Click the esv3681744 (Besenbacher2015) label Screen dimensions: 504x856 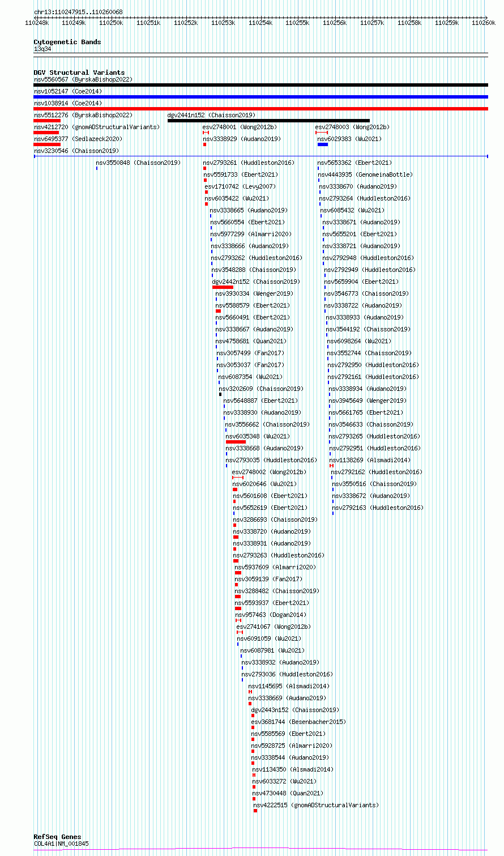[x=298, y=722]
